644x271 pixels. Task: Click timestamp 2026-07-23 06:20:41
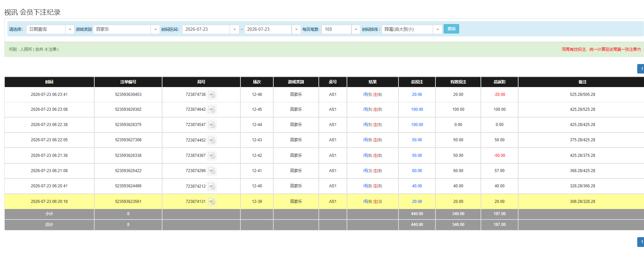[x=49, y=186]
